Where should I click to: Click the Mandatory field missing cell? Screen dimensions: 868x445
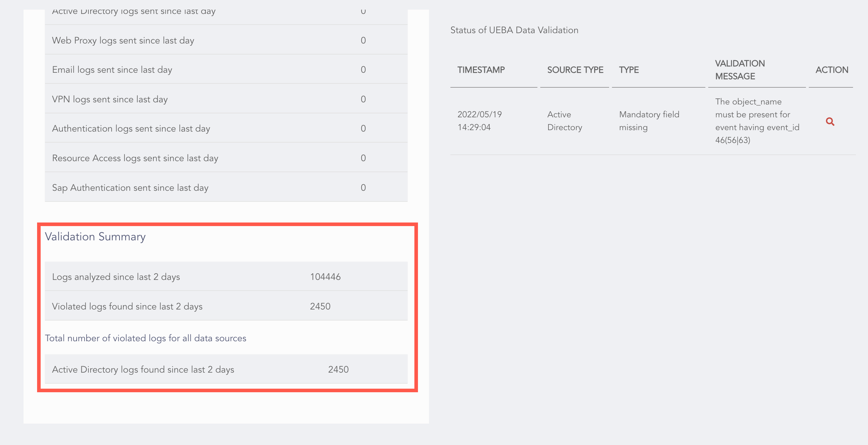[x=649, y=121]
